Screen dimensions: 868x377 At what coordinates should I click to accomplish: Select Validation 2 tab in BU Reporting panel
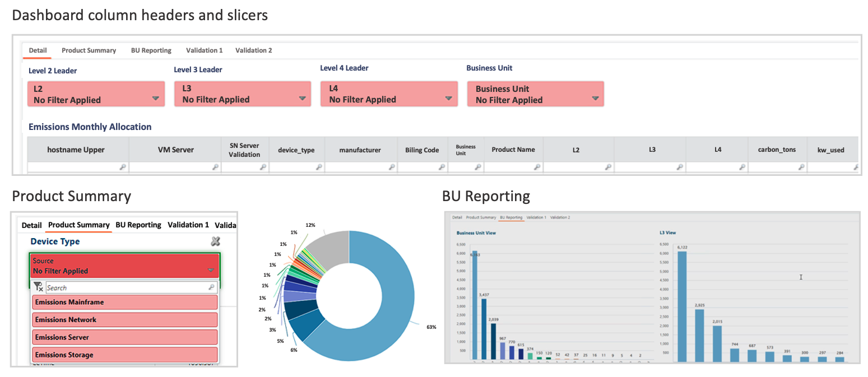(560, 217)
